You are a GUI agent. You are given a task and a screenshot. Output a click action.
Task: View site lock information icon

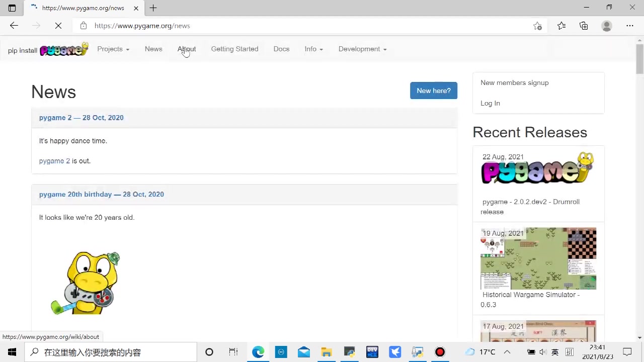pyautogui.click(x=84, y=26)
